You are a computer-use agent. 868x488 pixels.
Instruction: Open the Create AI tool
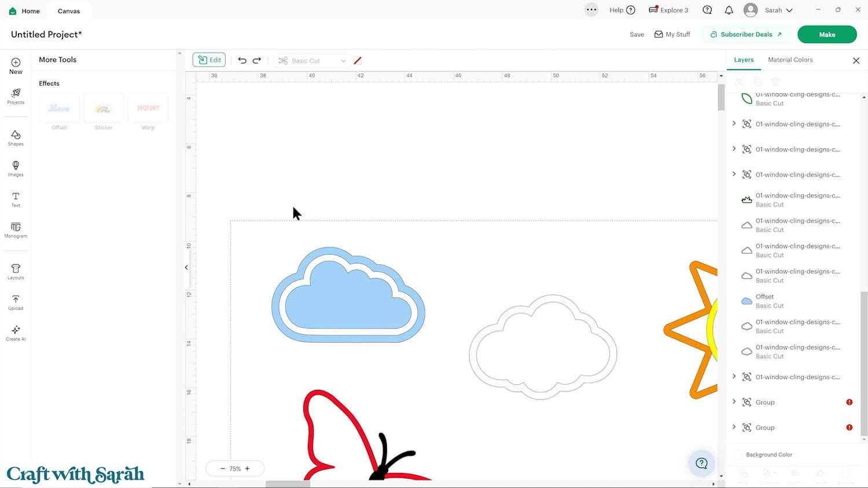click(x=16, y=332)
